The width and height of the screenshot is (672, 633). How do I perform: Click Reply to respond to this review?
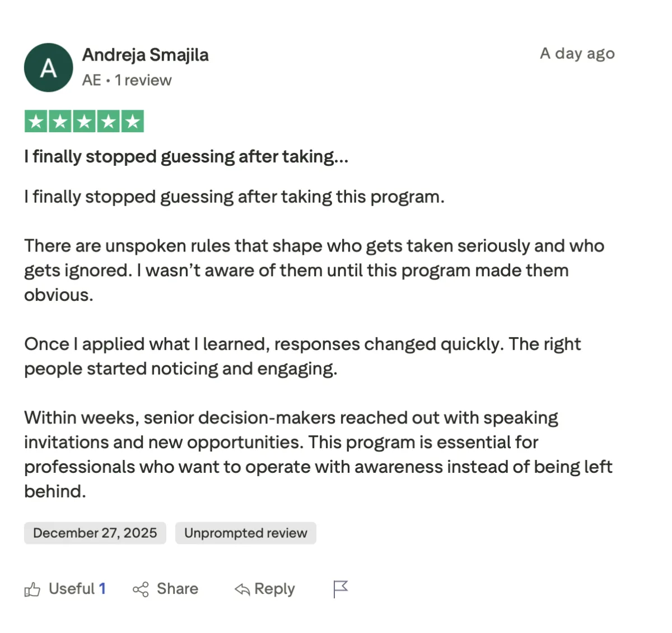[x=274, y=589]
